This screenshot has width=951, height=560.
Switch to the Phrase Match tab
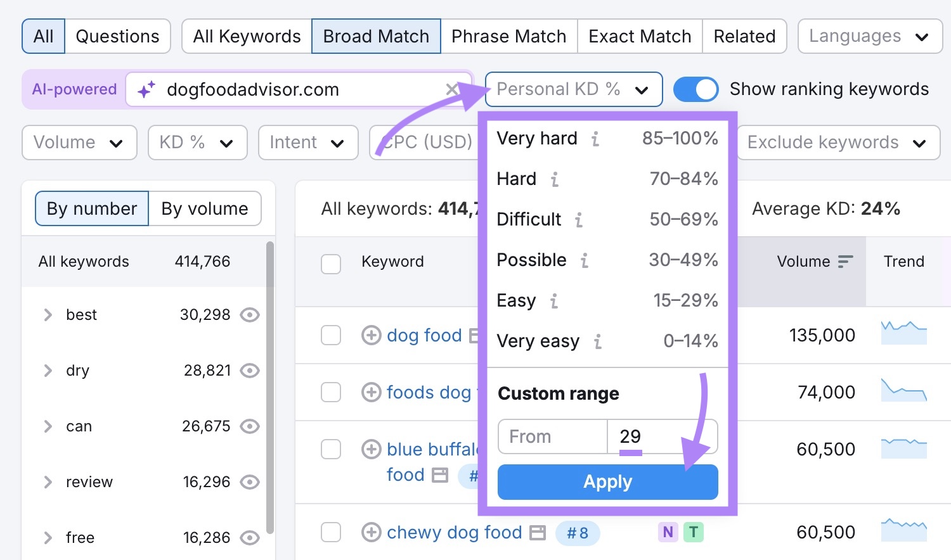[x=508, y=36]
